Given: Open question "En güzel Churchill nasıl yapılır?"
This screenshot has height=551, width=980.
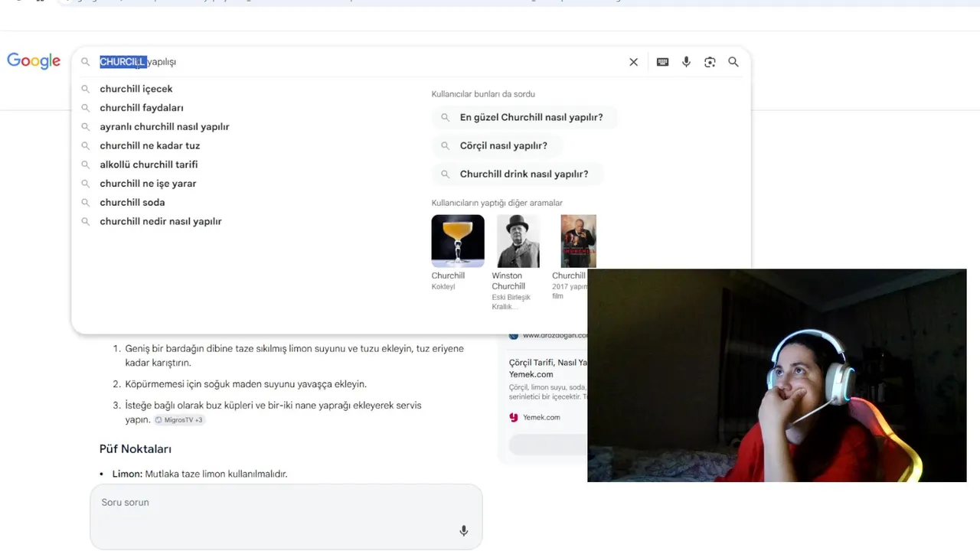Looking at the screenshot, I should click(524, 118).
